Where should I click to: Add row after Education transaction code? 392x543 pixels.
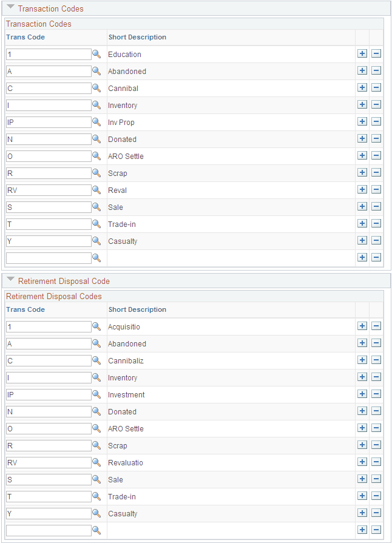[362, 53]
